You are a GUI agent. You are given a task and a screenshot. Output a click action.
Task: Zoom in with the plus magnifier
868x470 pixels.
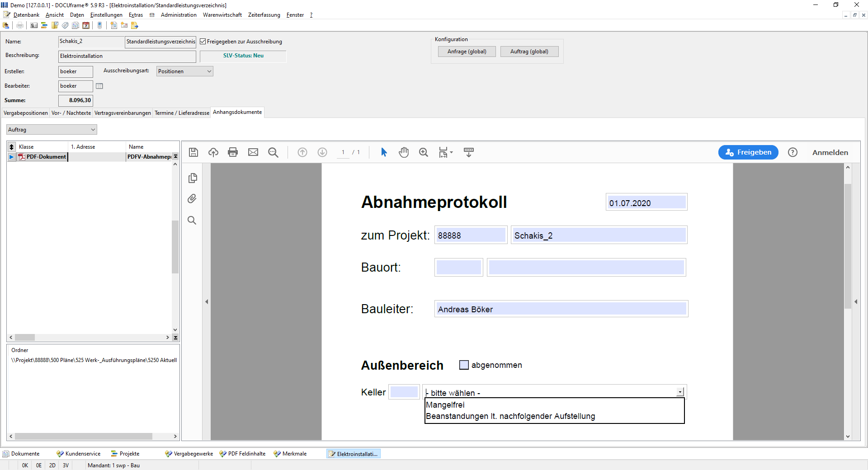click(424, 152)
